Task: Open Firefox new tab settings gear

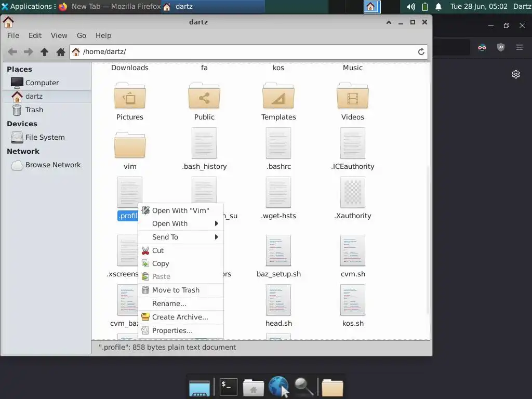Action: click(516, 74)
